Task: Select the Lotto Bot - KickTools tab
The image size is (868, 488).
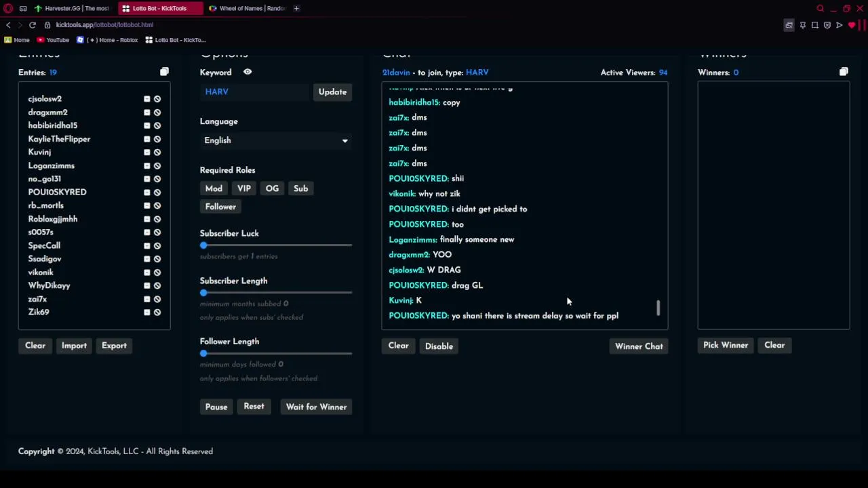Action: [159, 8]
